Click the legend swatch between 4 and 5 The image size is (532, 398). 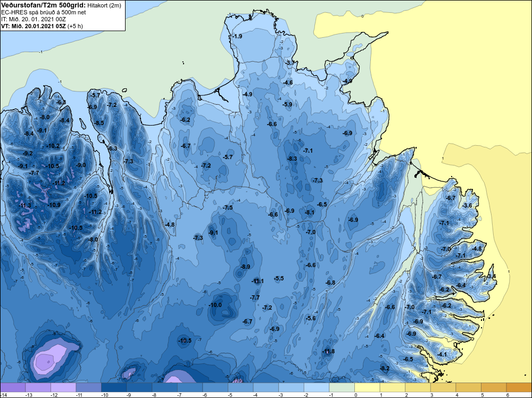(x=469, y=387)
